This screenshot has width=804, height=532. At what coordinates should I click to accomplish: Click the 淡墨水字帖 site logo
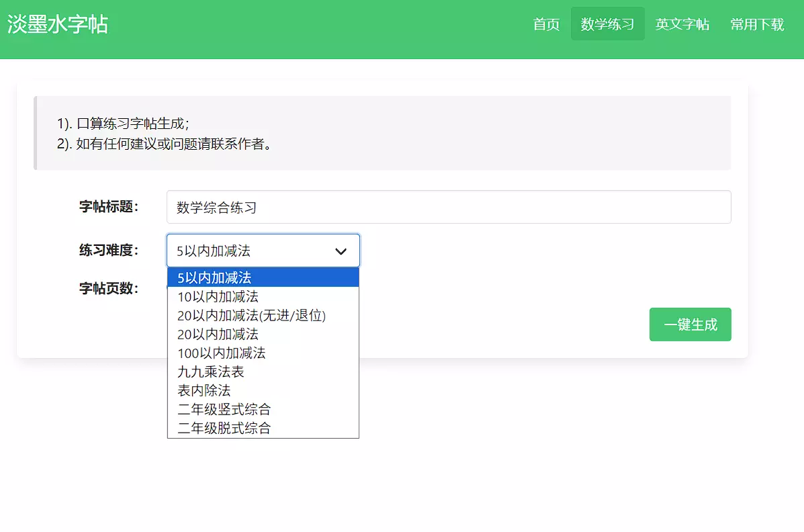coord(58,25)
